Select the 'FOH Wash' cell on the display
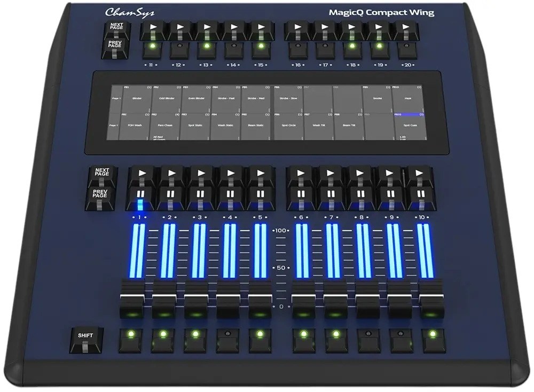The height and width of the screenshot is (392, 534). (x=135, y=126)
